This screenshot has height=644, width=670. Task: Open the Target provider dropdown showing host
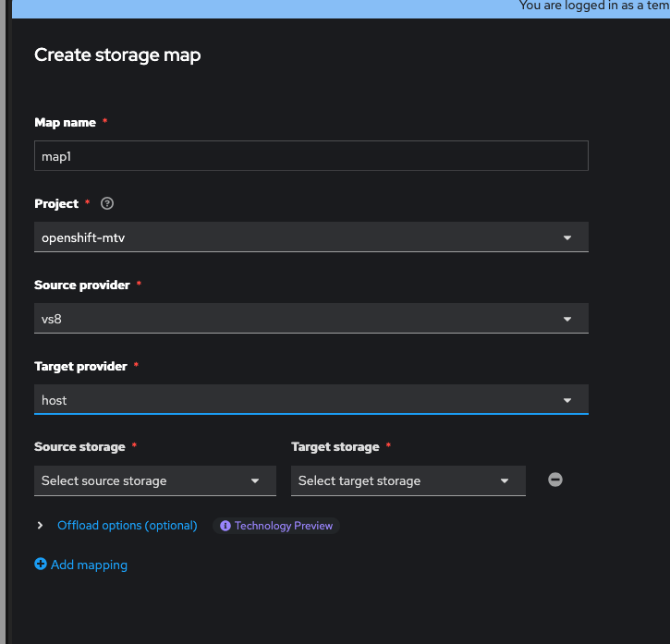point(296,400)
